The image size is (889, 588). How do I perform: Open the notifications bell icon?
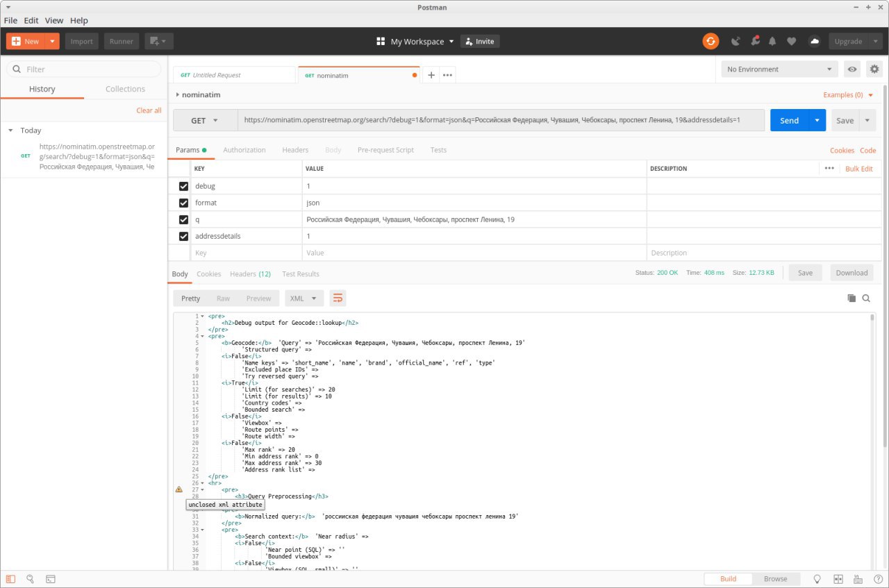(773, 41)
